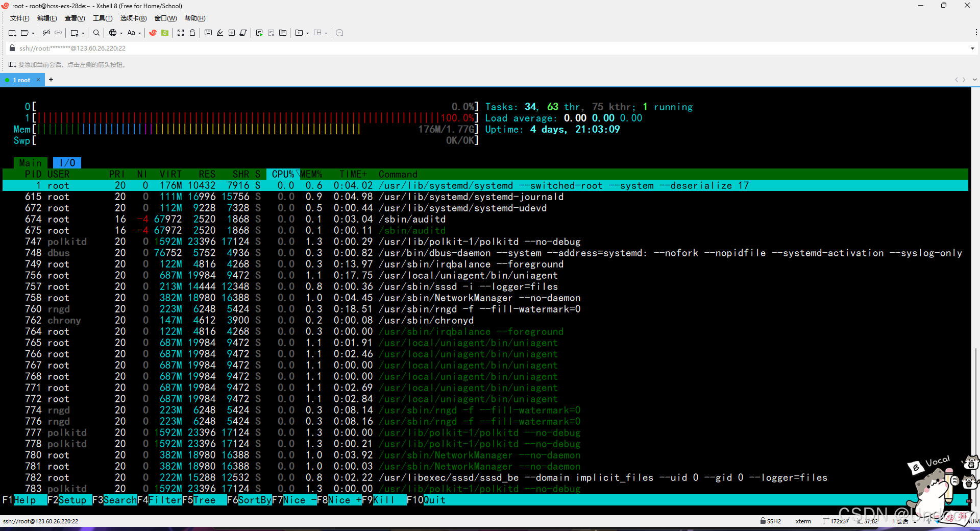980x531 pixels.
Task: Click the ssh address bar field
Action: point(490,49)
